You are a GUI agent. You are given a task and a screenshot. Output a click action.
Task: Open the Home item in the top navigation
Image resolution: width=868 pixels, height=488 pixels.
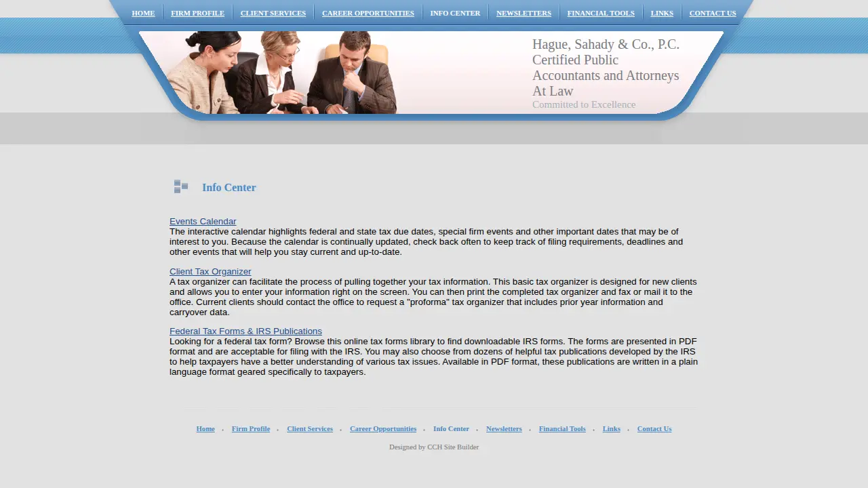[x=143, y=13]
